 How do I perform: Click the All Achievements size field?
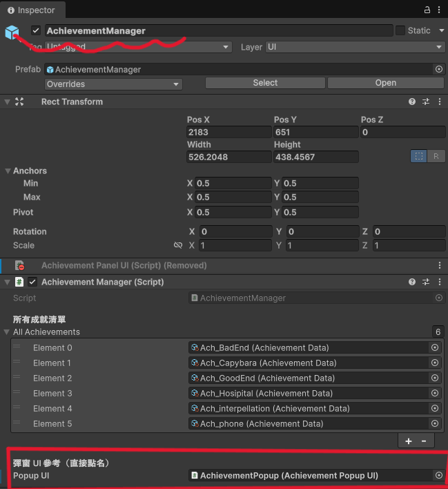pyautogui.click(x=438, y=332)
